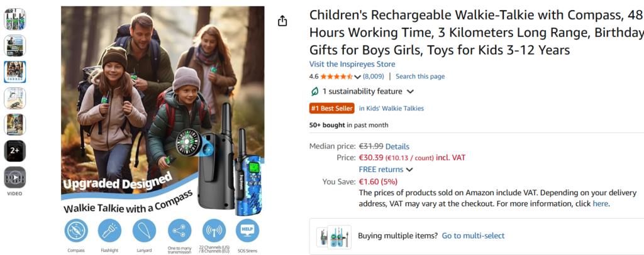Screen dimensions: 644x255
Task: Expand the FREE returns dropdown
Action: 409,170
